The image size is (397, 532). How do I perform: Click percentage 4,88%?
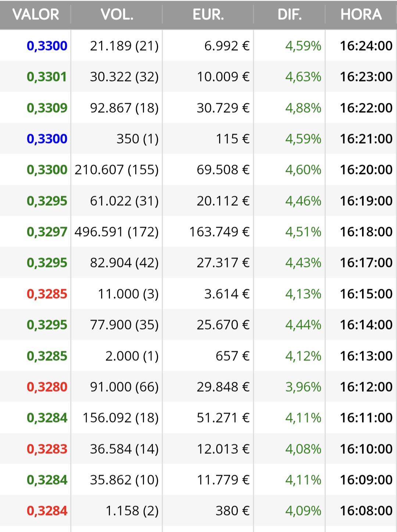point(303,108)
